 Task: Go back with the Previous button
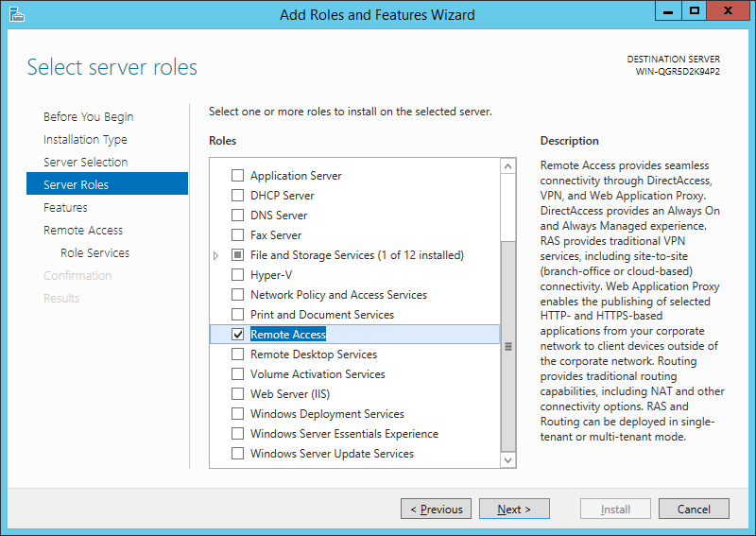tap(436, 509)
